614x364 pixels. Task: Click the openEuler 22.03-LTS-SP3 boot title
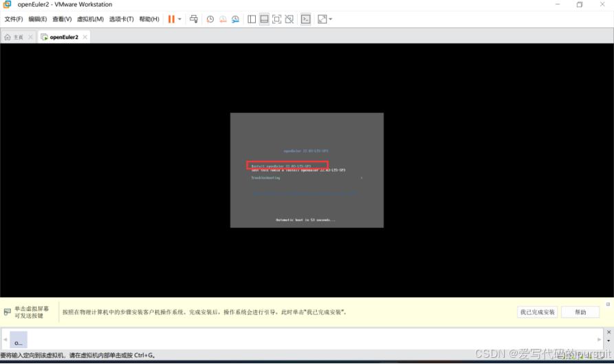click(x=306, y=151)
